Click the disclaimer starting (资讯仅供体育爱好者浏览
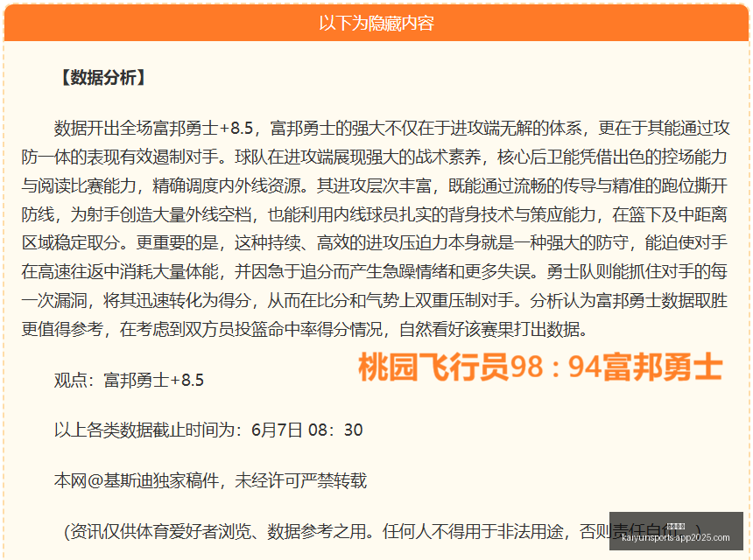Viewport: 753px width, 560px height. [383, 531]
